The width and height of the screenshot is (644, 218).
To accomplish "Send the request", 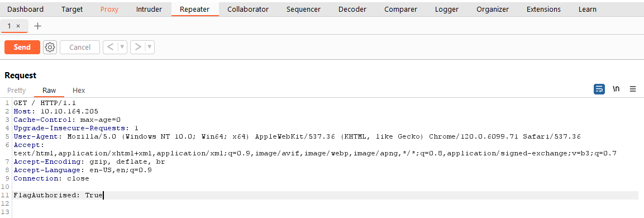I will (22, 48).
